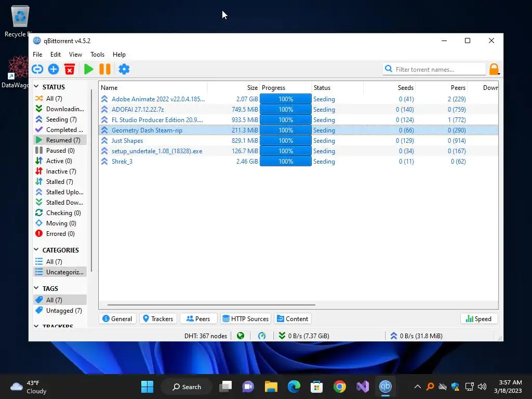Click the horizontal scrollbar of torrent list
Screen dimensions: 532x399
tap(211, 304)
